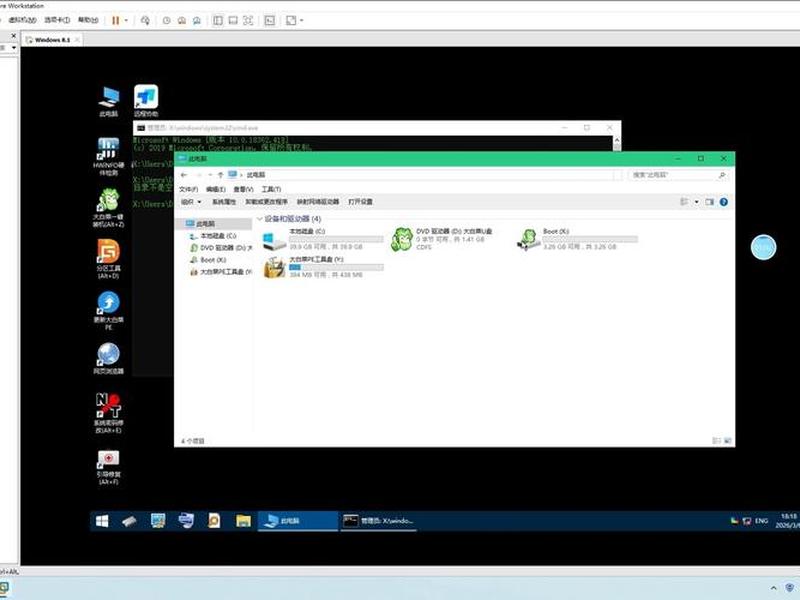The width and height of the screenshot is (800, 600).
Task: Click the 映射网络驱动器 toolbar button
Action: point(318,202)
